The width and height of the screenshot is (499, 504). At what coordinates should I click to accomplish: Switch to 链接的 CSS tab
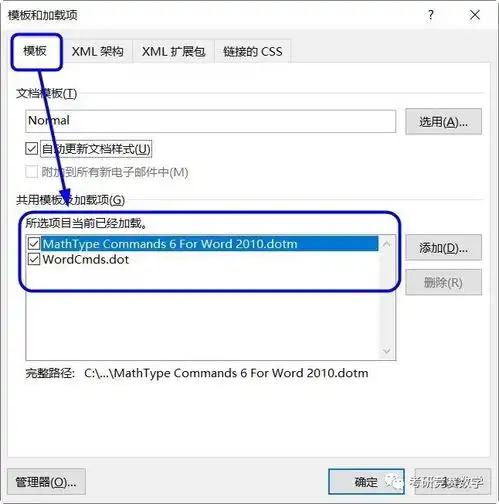coord(253,51)
